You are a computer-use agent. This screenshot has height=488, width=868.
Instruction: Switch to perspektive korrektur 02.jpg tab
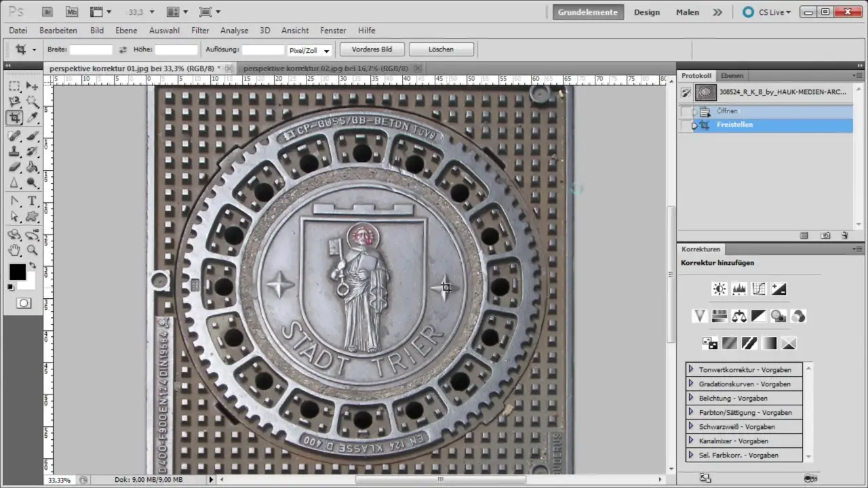point(325,68)
